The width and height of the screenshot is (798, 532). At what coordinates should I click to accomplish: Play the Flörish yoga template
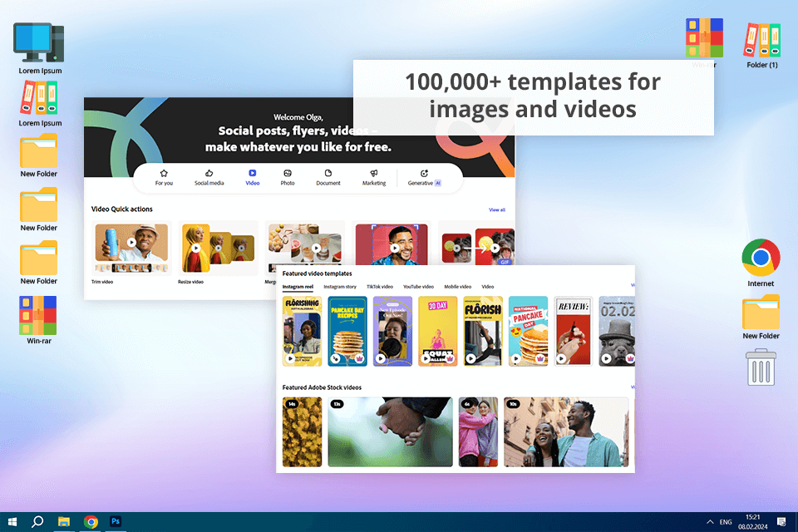pos(470,358)
